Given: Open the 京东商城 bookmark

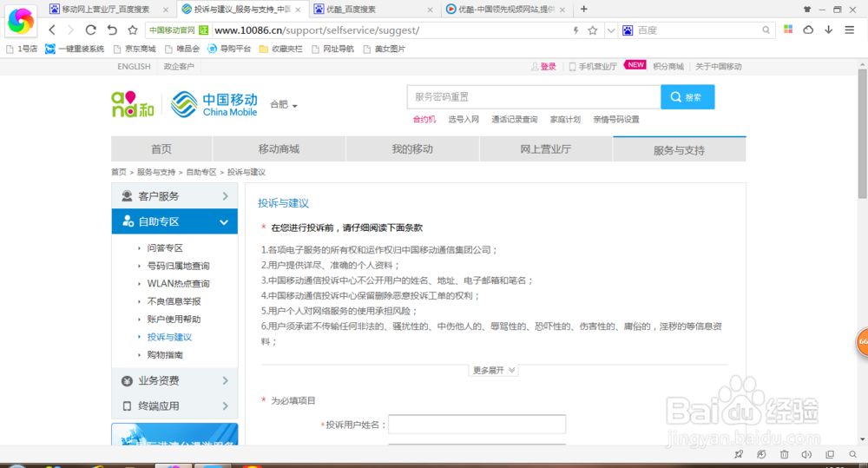Looking at the screenshot, I should [x=135, y=49].
